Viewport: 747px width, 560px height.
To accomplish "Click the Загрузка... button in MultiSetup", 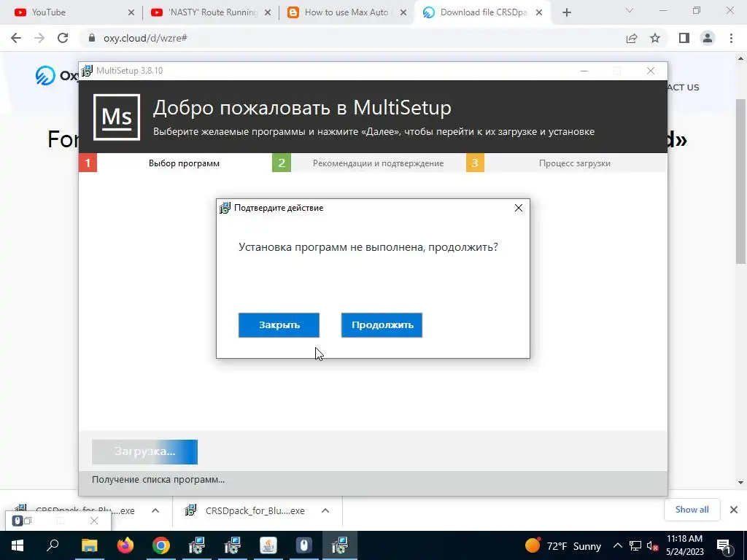I will [x=145, y=452].
